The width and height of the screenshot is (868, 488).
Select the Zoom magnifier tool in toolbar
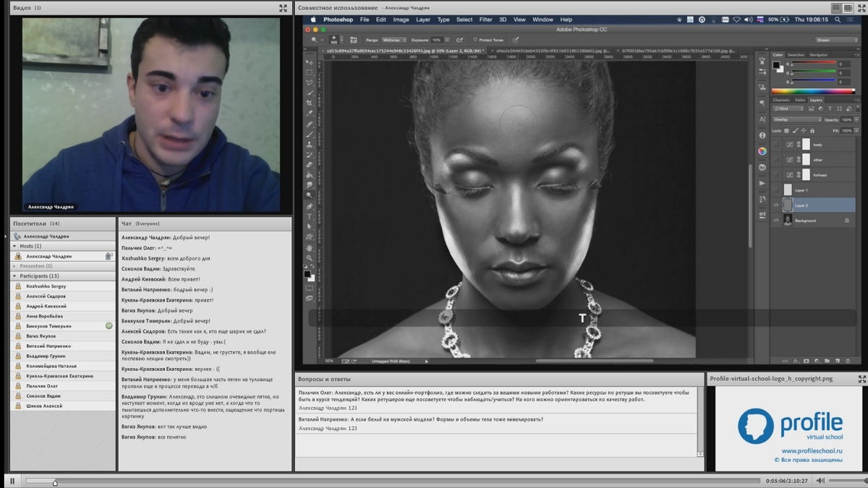(x=310, y=258)
